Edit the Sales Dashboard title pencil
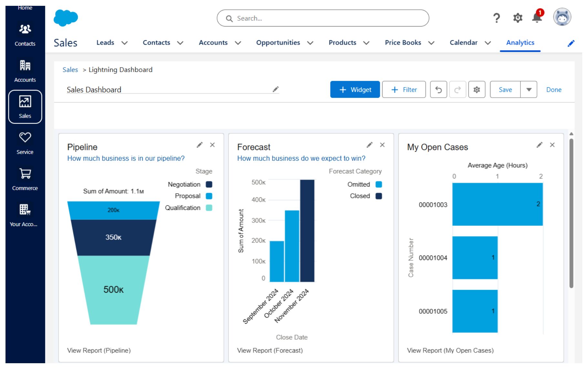Image resolution: width=588 pixels, height=370 pixels. tap(276, 89)
